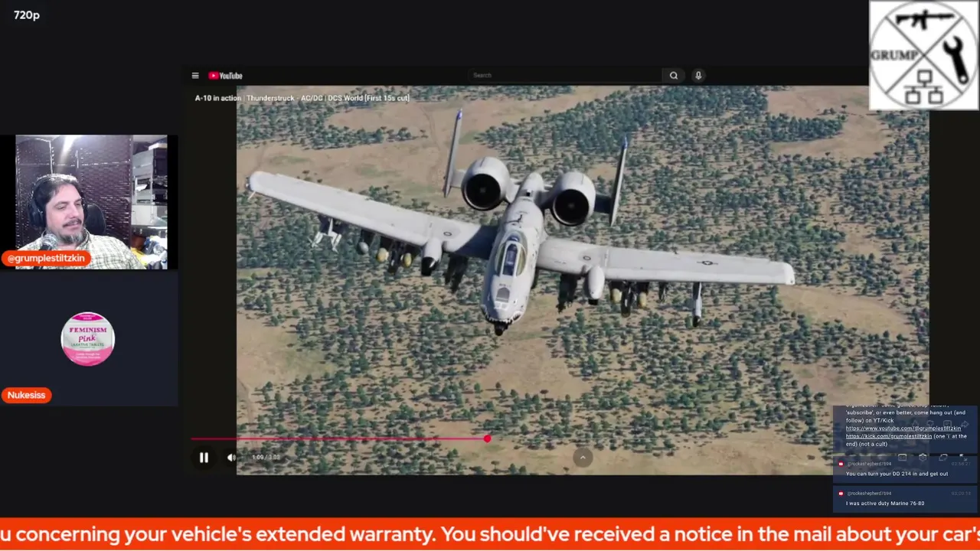Click the round up-chevron button
The image size is (980, 551).
[x=583, y=458]
